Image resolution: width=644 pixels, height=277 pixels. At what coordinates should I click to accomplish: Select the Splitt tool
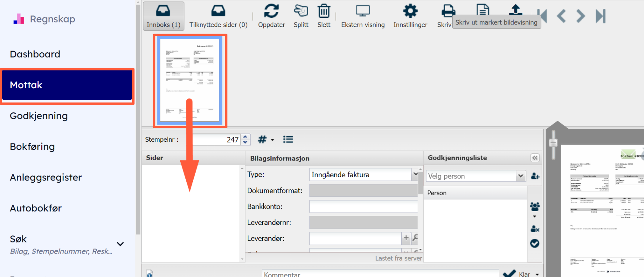tap(301, 12)
